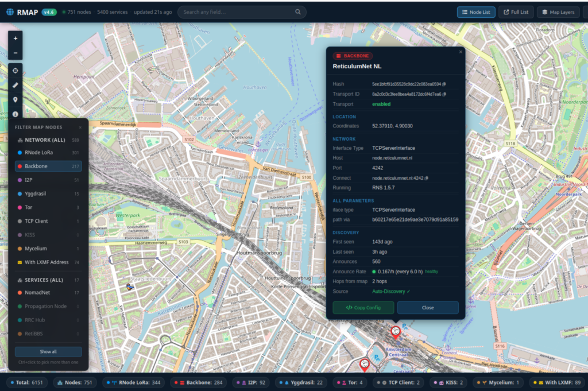
Task: Select the map pin marker tool
Action: (16, 100)
